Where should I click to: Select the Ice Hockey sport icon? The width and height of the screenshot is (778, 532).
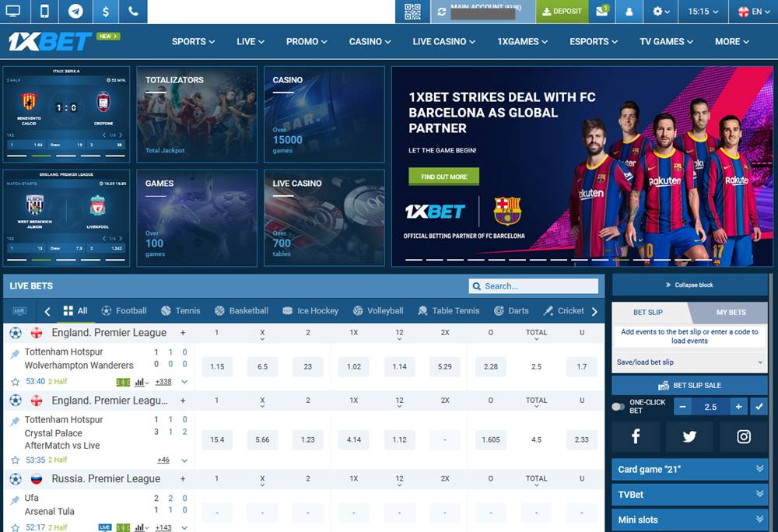(289, 310)
